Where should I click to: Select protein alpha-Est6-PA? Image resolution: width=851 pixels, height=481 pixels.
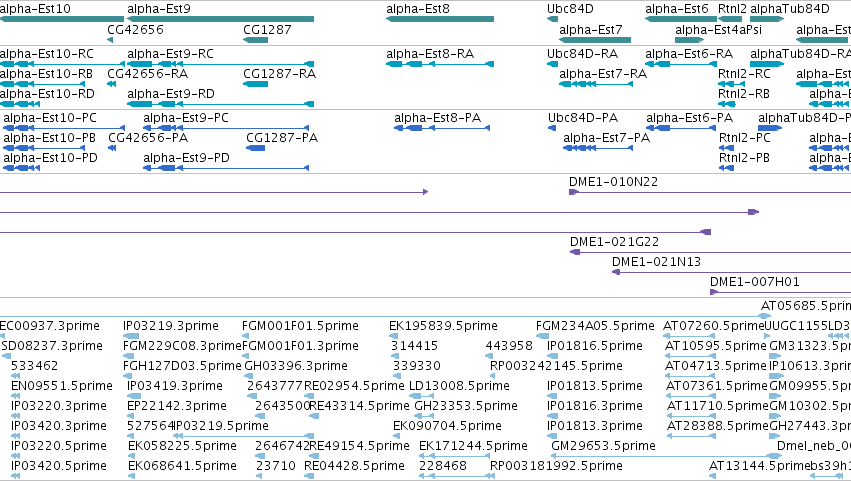tap(689, 118)
